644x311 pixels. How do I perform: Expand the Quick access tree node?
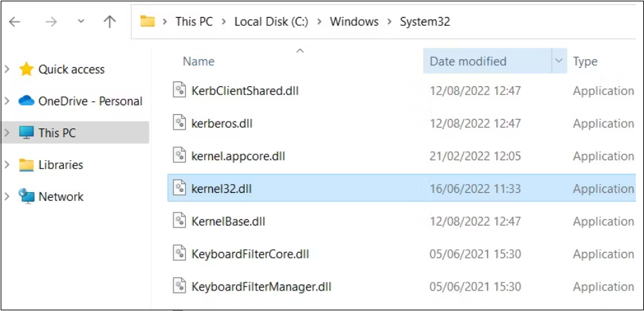tap(7, 69)
